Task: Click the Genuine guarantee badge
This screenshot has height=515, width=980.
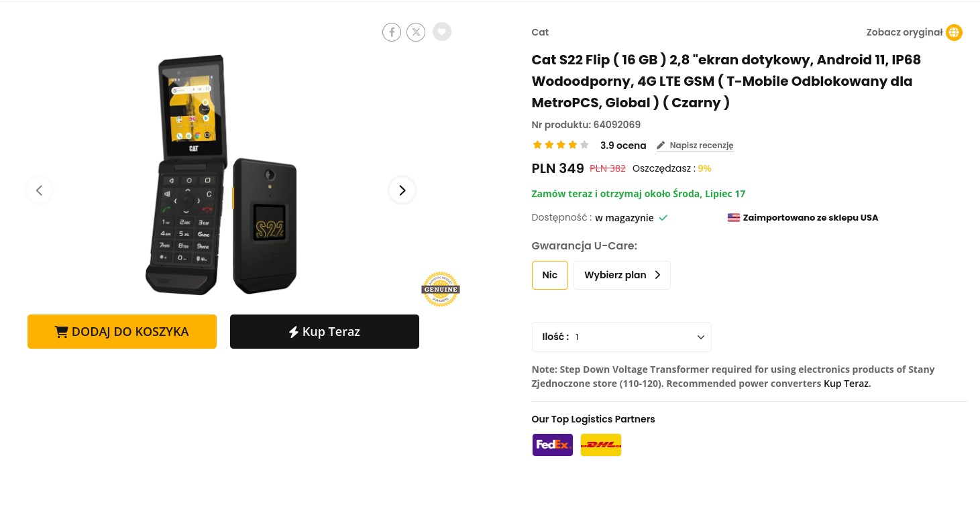Action: (440, 290)
